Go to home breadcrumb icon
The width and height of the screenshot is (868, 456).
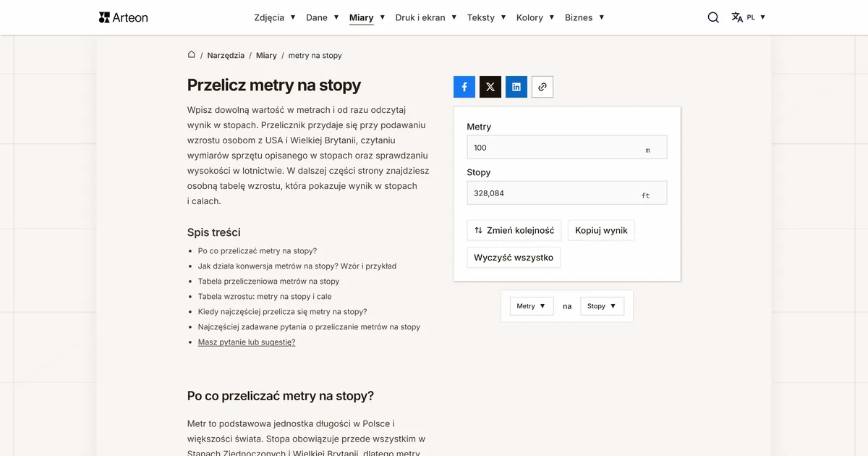coord(192,55)
